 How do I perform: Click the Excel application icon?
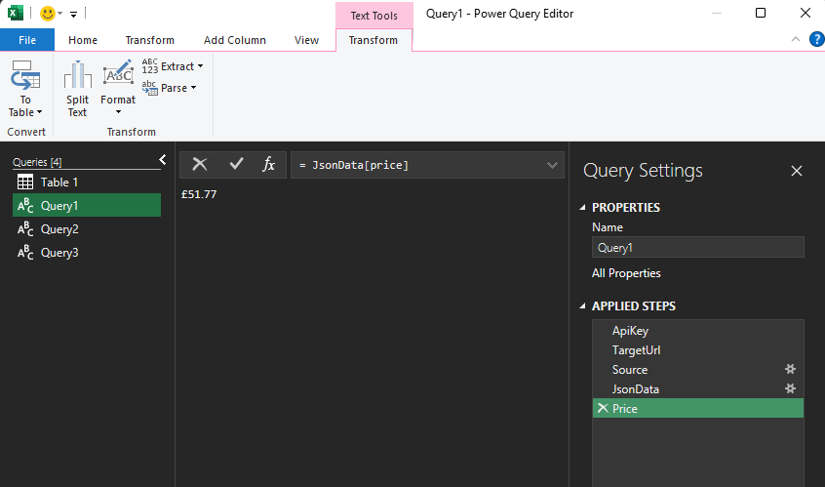(15, 13)
